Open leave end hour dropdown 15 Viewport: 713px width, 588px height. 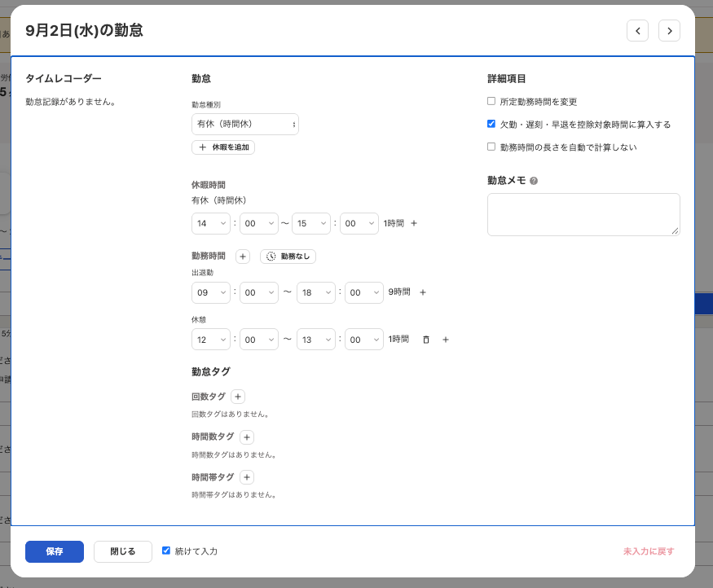tap(311, 224)
